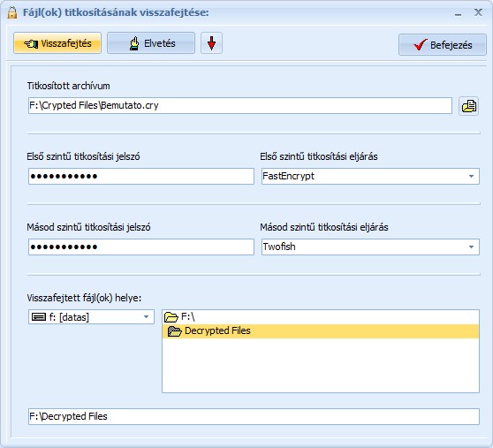Click the Decrypted Files folder icon
Viewport: 493px width, 448px height.
[x=175, y=331]
